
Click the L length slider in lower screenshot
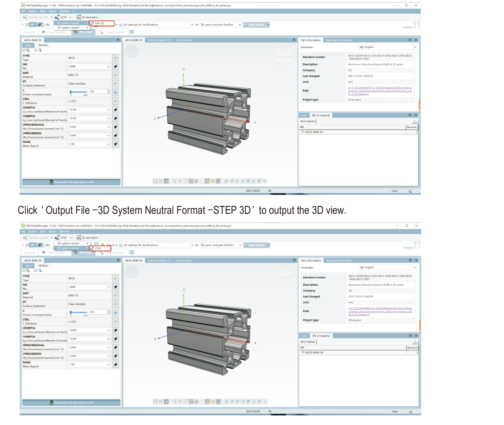79,313
